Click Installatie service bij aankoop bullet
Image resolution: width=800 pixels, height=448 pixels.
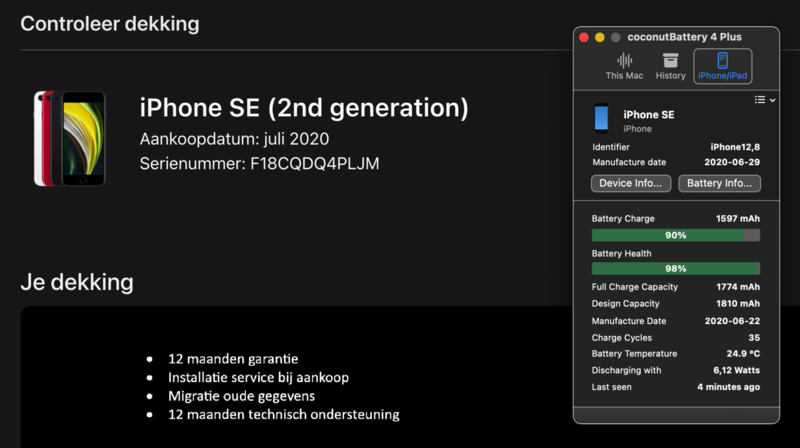click(x=259, y=378)
